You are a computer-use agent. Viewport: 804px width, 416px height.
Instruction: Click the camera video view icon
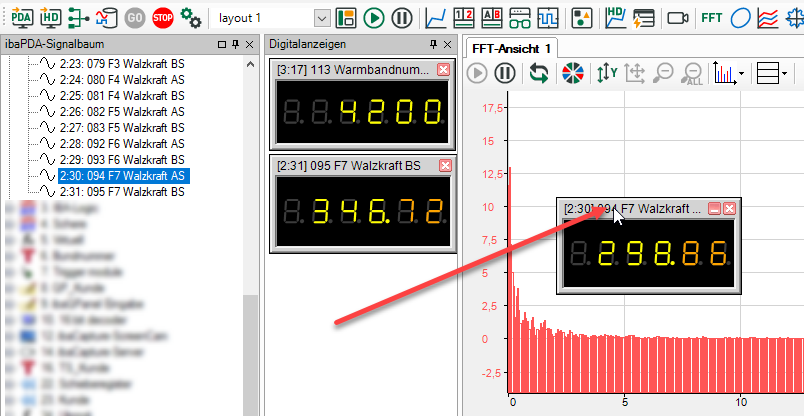point(679,17)
